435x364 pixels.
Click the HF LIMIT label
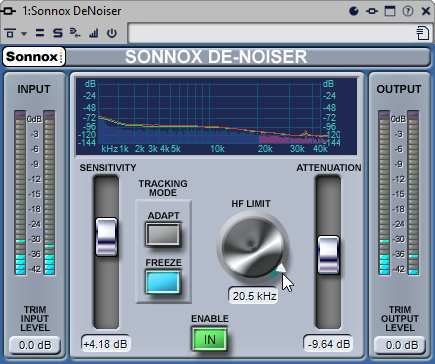[x=251, y=204]
